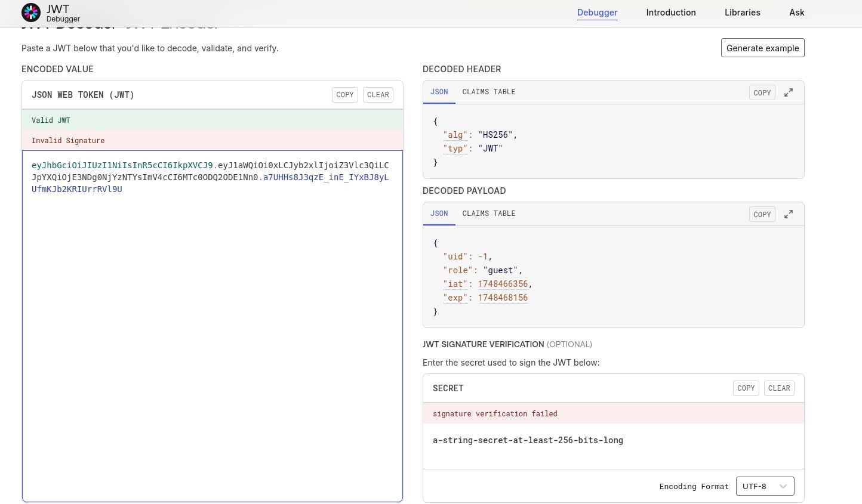This screenshot has width=862, height=504.
Task: Switch to the Claims Table view for header
Action: (489, 92)
